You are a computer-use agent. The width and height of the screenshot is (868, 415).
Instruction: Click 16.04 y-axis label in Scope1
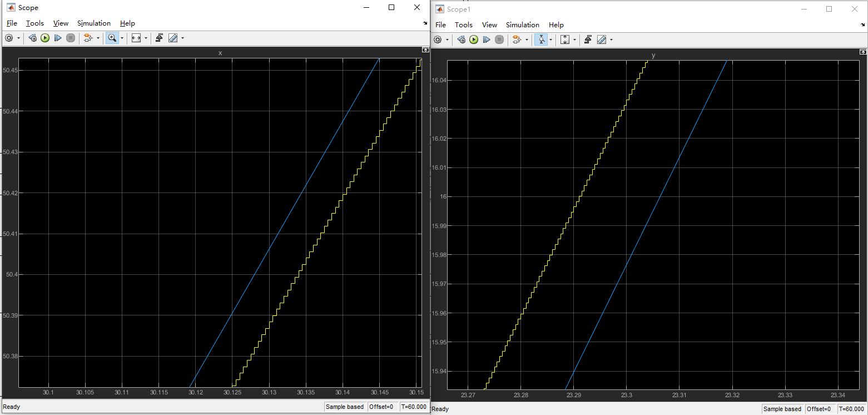(x=439, y=81)
